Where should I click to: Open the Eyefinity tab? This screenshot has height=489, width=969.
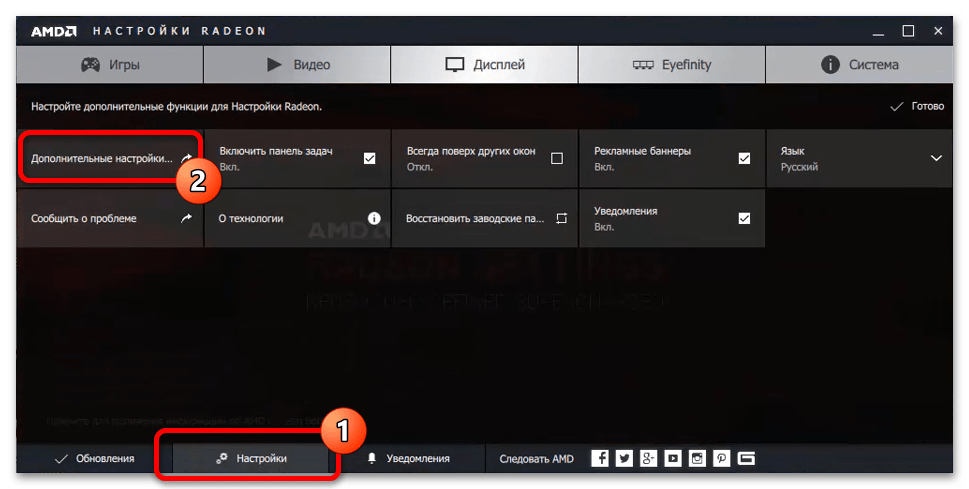(x=672, y=65)
